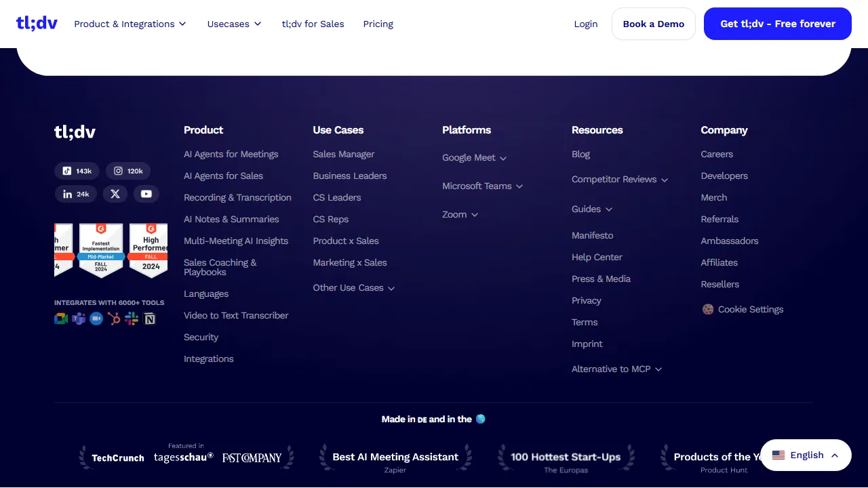Open Product x Sales use case
The height and width of the screenshot is (488, 868).
click(346, 241)
